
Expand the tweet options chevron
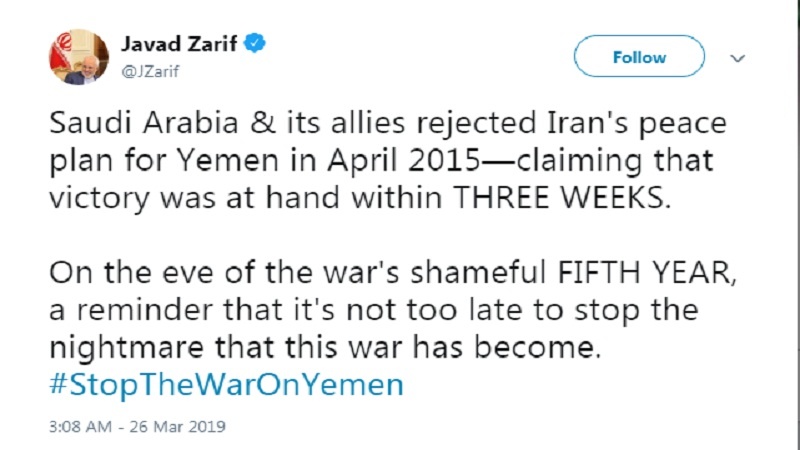click(x=738, y=57)
